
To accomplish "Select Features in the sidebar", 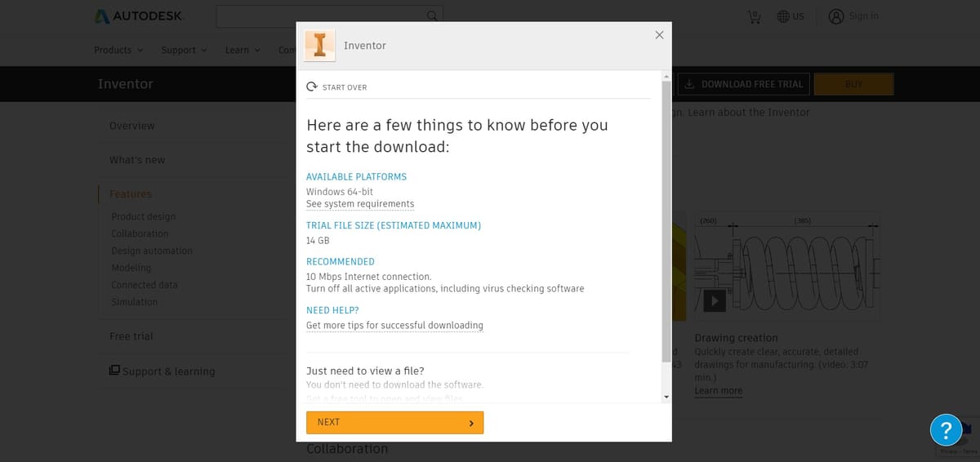I will pos(131,194).
